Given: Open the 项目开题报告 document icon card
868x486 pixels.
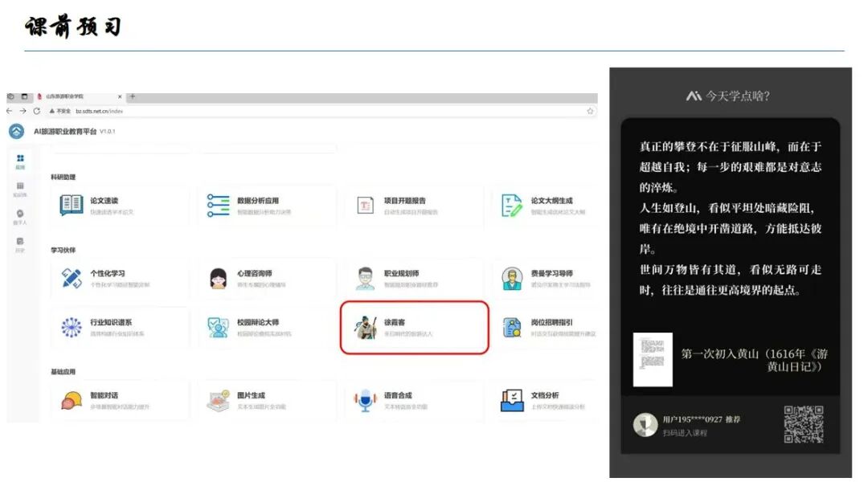Looking at the screenshot, I should pos(414,206).
